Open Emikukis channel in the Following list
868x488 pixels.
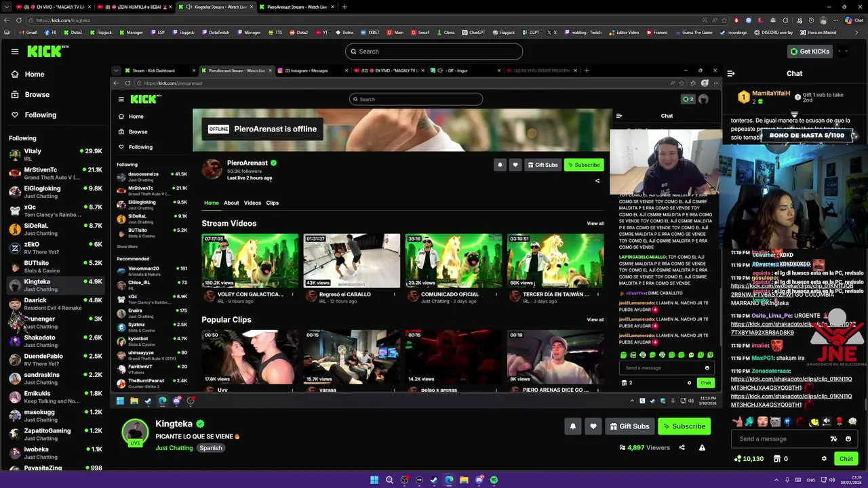tap(56, 397)
